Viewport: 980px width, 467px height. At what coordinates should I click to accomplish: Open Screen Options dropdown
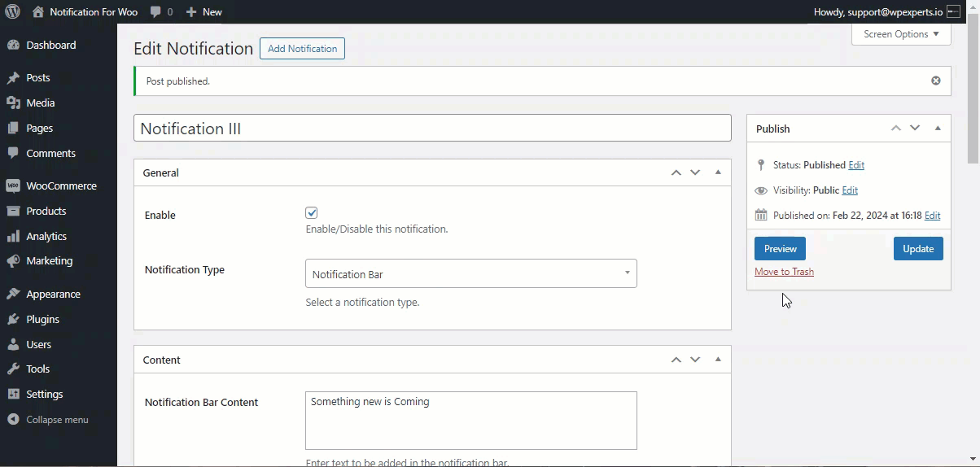click(x=901, y=34)
